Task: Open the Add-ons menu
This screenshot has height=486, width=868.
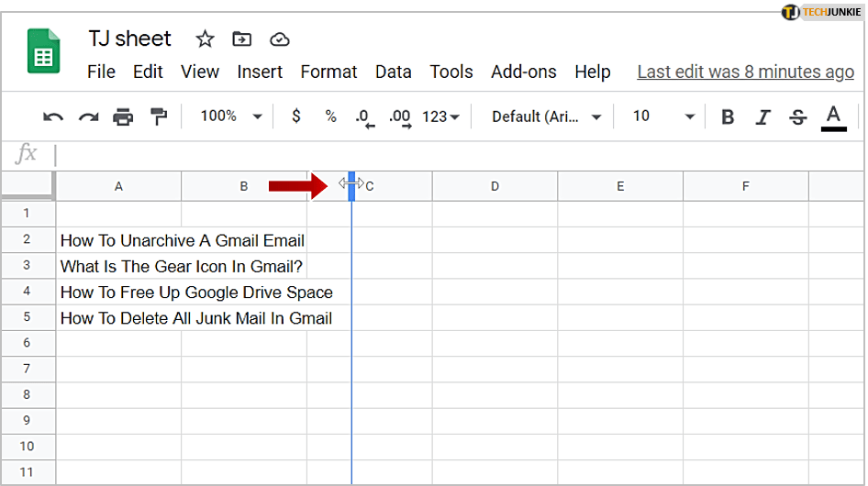Action: click(x=523, y=72)
